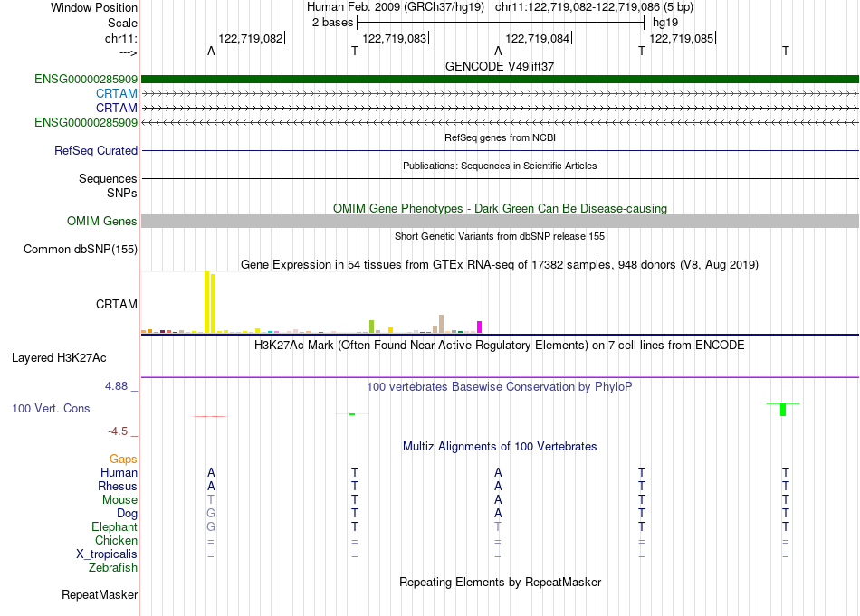Select the Elephant species row label
Image resolution: width=860 pixels, height=616 pixels.
(114, 526)
